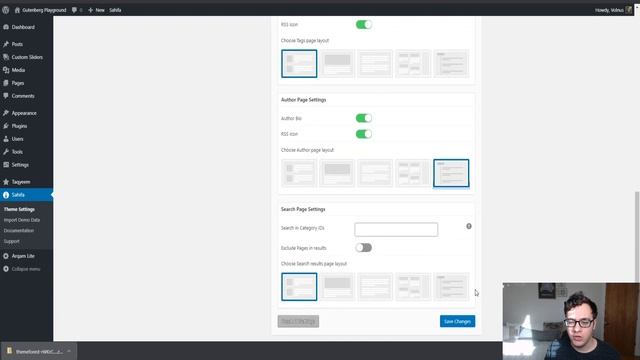Click the Gutenberg Playground site name
The height and width of the screenshot is (360, 640).
(x=44, y=10)
